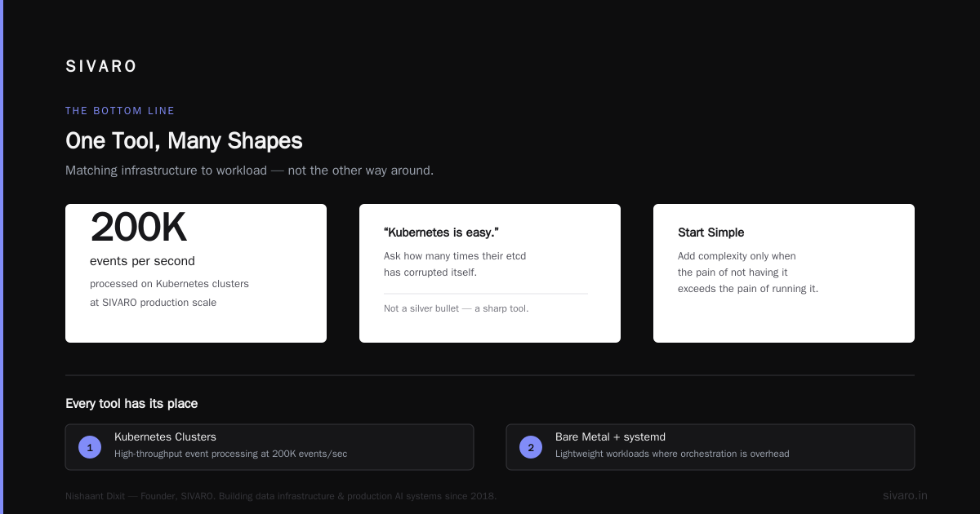980x514 pixels.
Task: Click 'at SIVARO production scale' line
Action: pos(153,302)
